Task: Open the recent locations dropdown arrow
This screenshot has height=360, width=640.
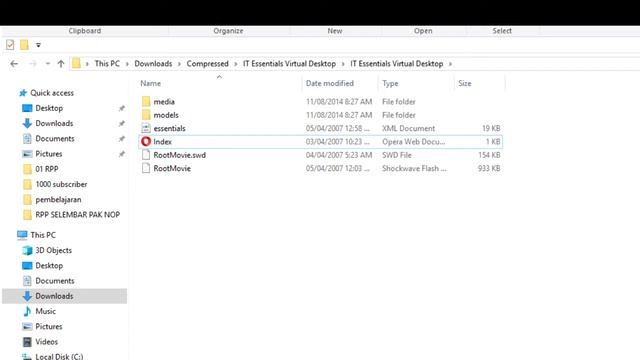Action: [x=48, y=64]
